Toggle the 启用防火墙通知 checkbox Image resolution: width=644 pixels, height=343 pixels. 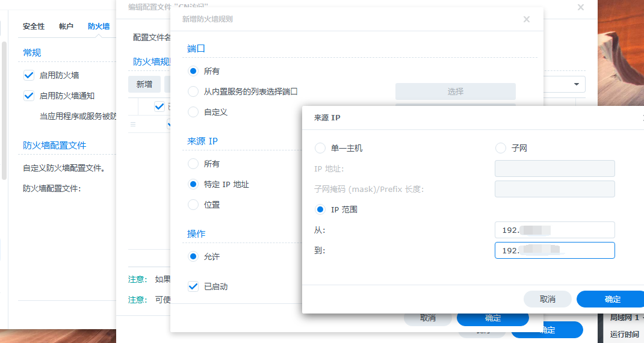tap(28, 96)
